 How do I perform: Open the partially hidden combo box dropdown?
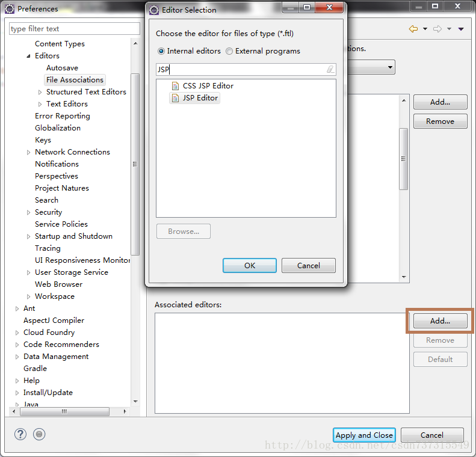[390, 67]
